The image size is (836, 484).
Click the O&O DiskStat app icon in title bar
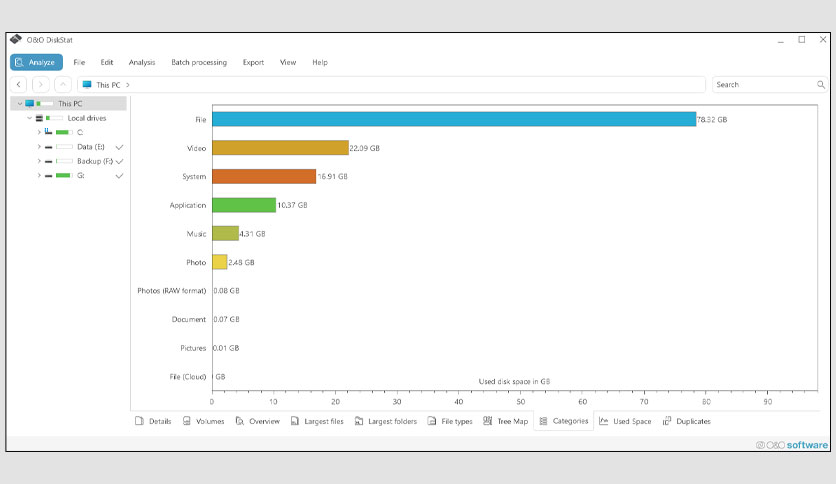pos(16,39)
